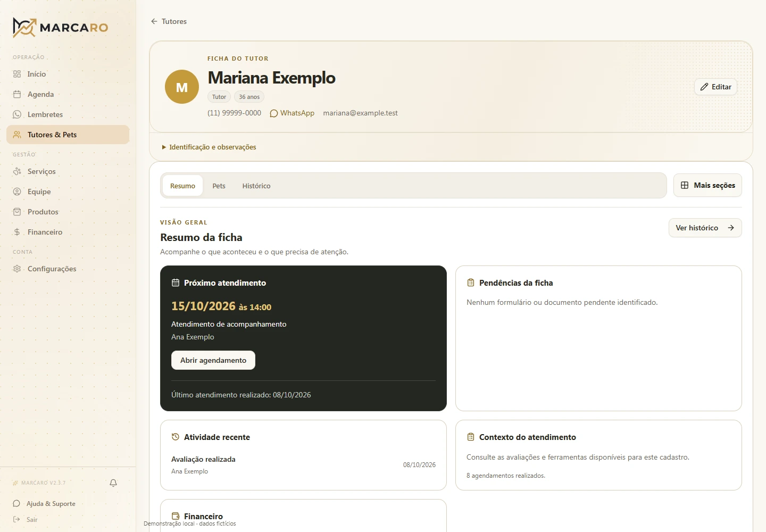Click the Lembretes chat bubble icon
Image resolution: width=766 pixels, height=532 pixels.
(17, 114)
